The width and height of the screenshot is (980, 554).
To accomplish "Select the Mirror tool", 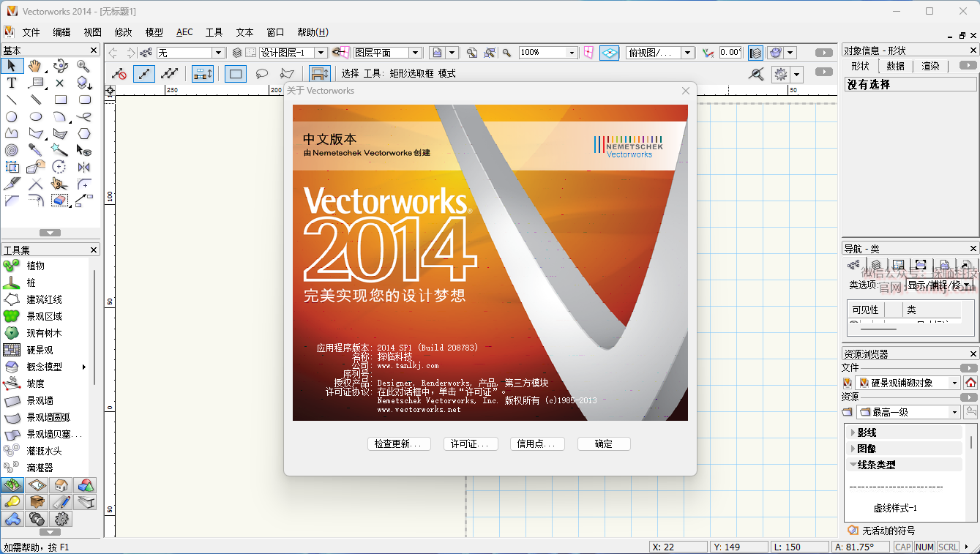I will 83,167.
